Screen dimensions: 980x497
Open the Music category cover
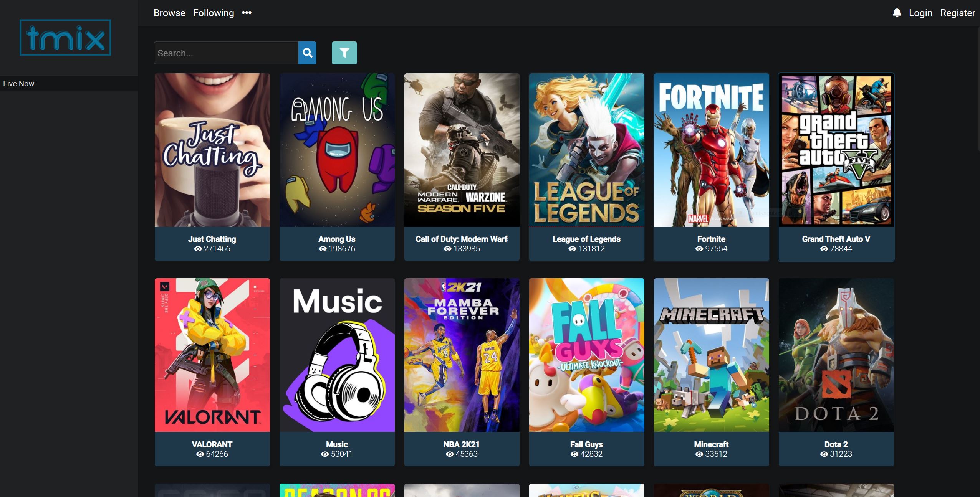point(337,355)
